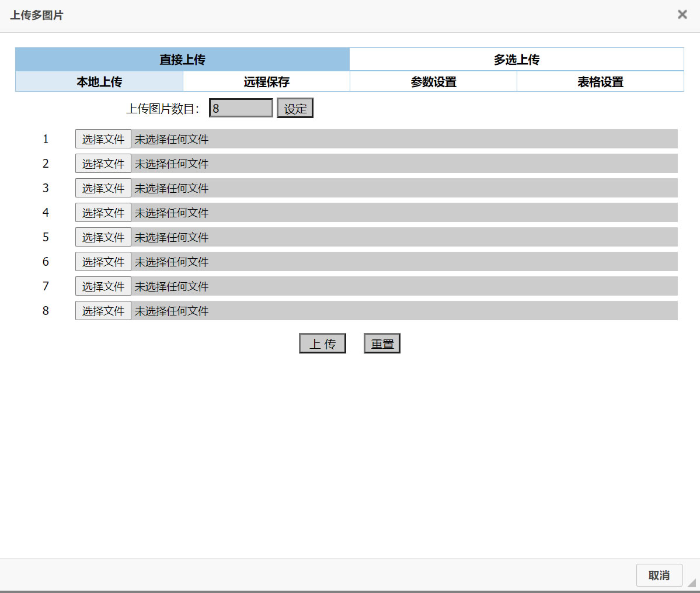Click 选择文件 for row 4
Image resolution: width=700 pixels, height=593 pixels.
pyautogui.click(x=103, y=212)
